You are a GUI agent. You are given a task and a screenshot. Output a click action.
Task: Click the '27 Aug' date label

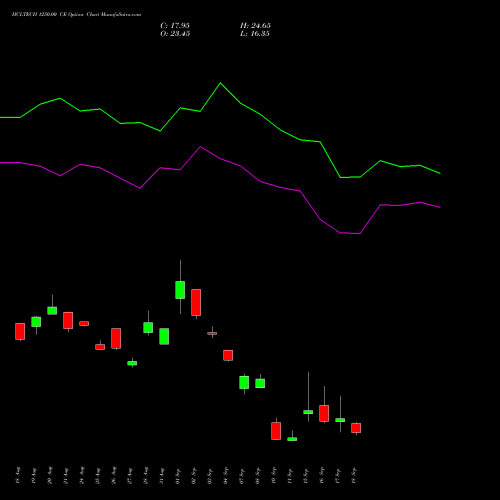coord(130,476)
